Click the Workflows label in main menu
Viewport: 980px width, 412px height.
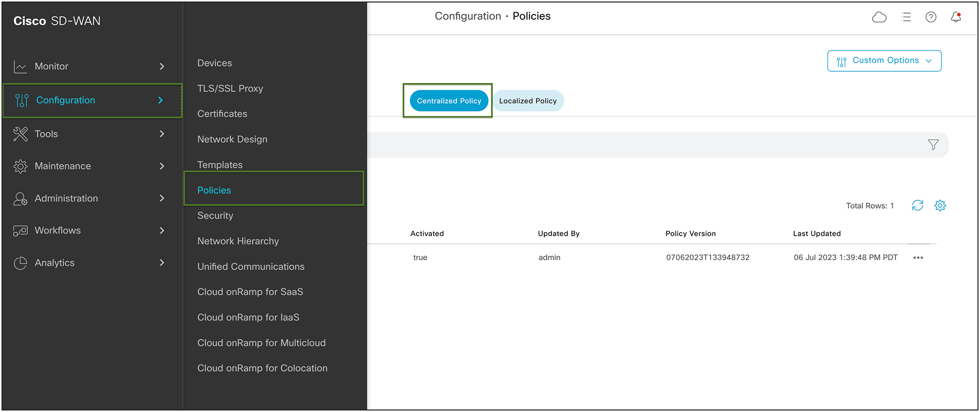click(58, 231)
